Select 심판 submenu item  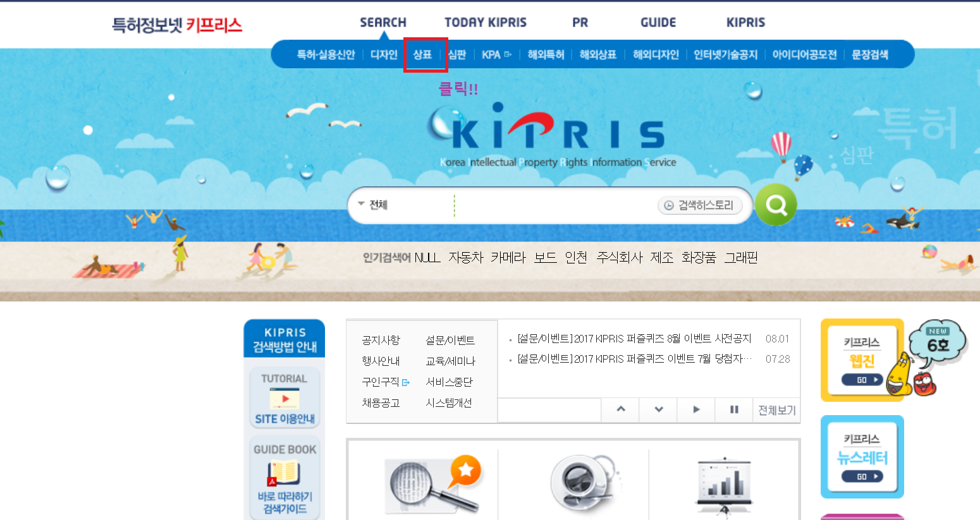[457, 55]
